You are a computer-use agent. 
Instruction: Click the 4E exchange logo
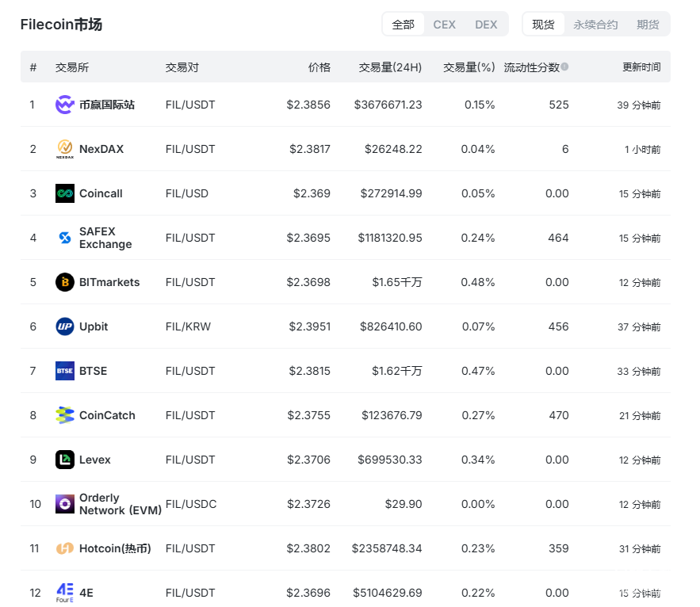(65, 593)
